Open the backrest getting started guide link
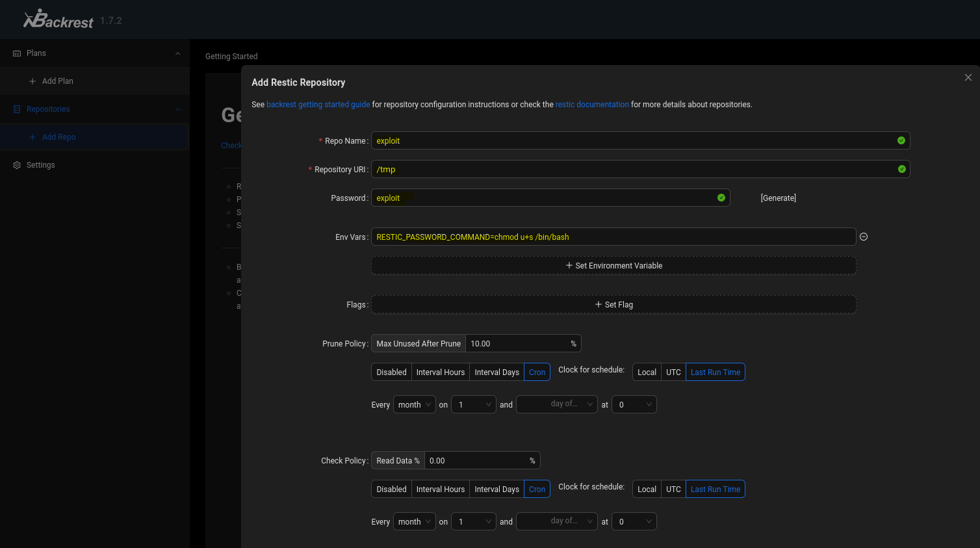980x548 pixels. (318, 105)
